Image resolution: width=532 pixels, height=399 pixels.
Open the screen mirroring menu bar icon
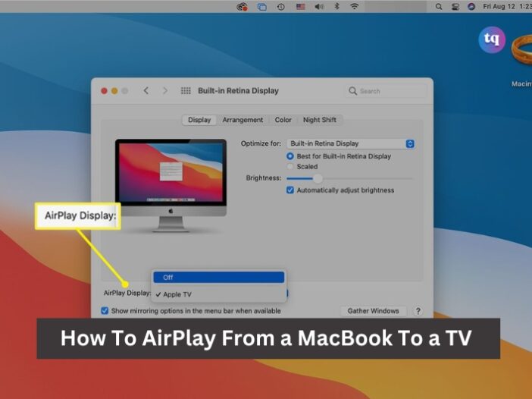click(262, 7)
